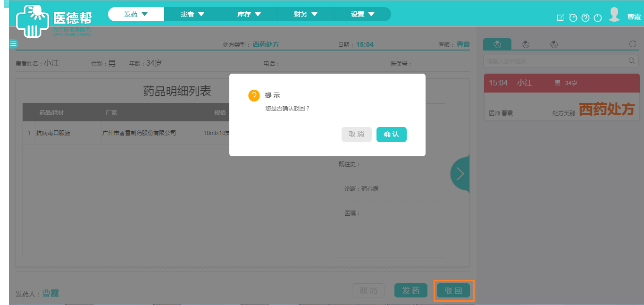Screen dimensions: 644x305
Task: Click the 厂家 column header
Action: pyautogui.click(x=111, y=113)
